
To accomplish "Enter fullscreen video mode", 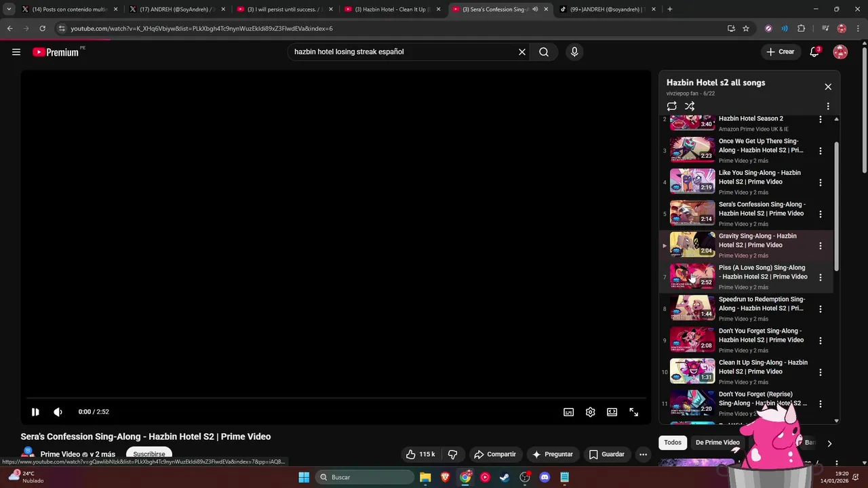I will pos(634,412).
